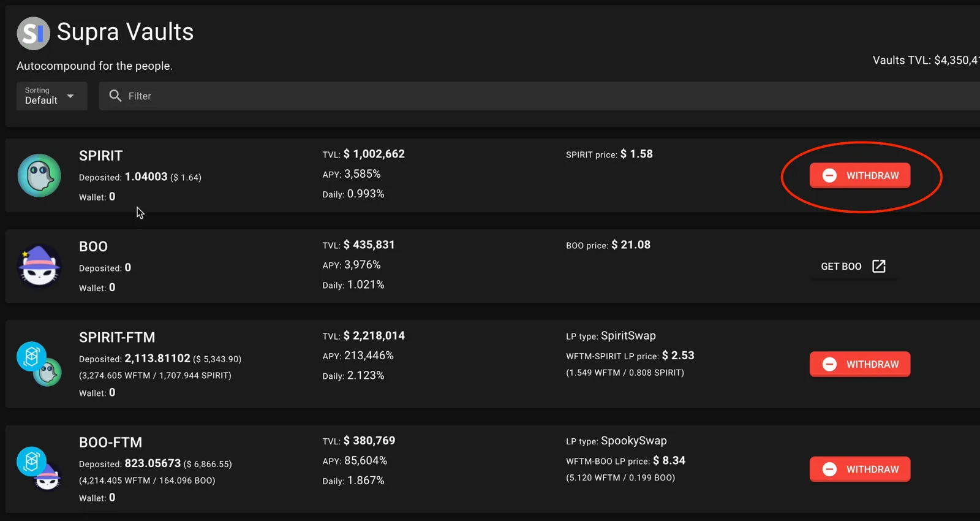The height and width of the screenshot is (521, 980).
Task: Click the magnifier search icon
Action: click(x=115, y=96)
